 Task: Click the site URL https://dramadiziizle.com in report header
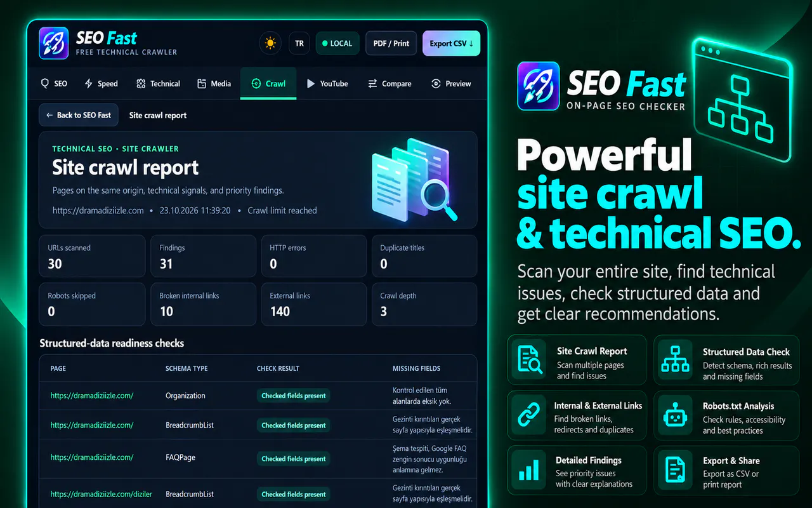click(x=98, y=210)
